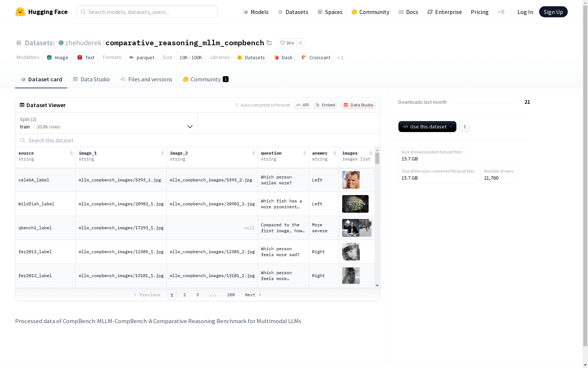The image size is (588, 368).
Task: Click the zhehuderek user avatar icon
Action: (x=61, y=43)
